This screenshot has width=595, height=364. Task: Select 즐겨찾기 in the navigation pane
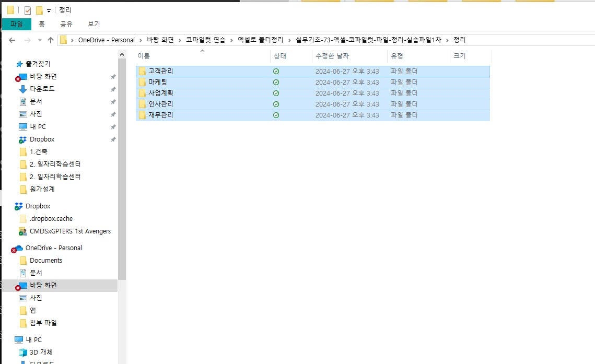[x=38, y=64]
